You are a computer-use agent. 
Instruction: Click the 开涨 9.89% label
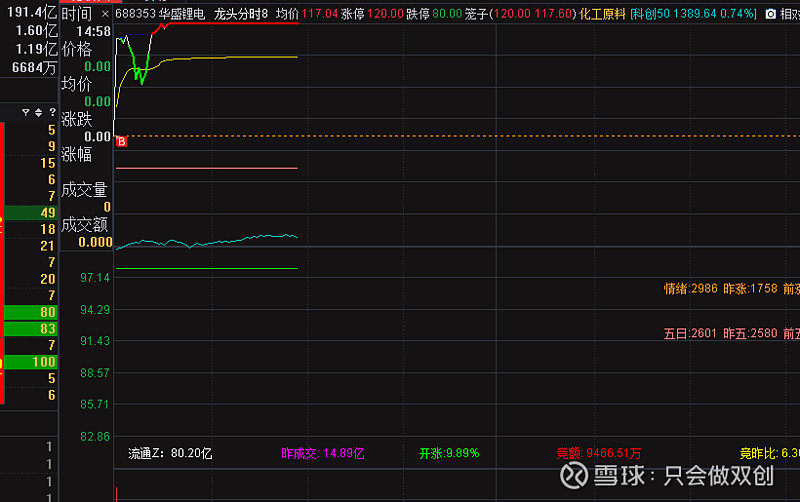tap(449, 453)
